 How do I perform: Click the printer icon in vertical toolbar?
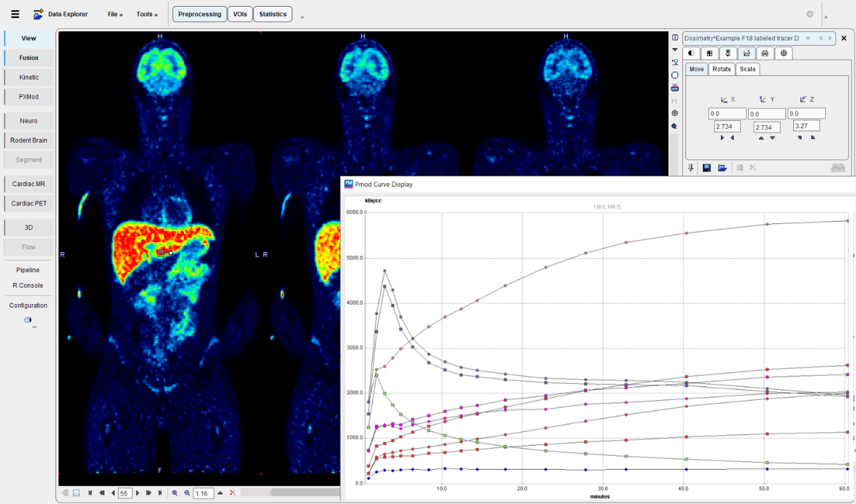[675, 88]
